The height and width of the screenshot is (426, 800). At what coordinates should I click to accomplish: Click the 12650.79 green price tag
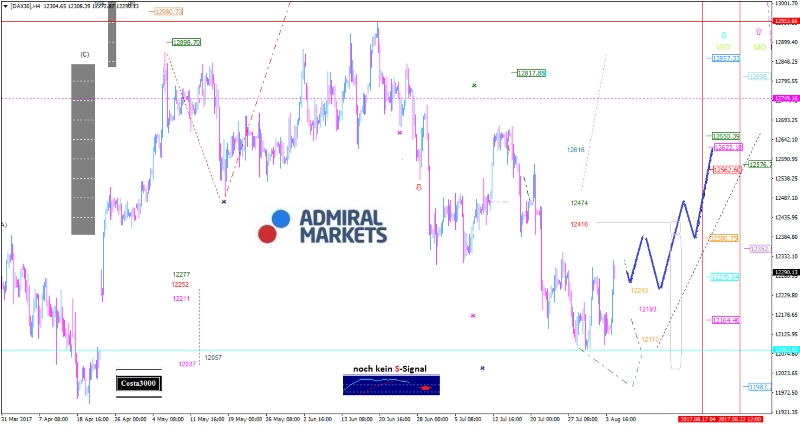pyautogui.click(x=725, y=136)
